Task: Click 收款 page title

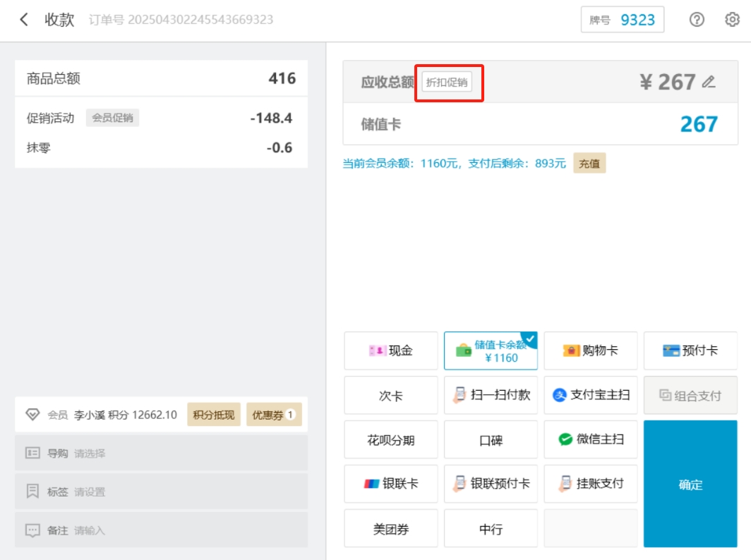Action: (x=59, y=20)
